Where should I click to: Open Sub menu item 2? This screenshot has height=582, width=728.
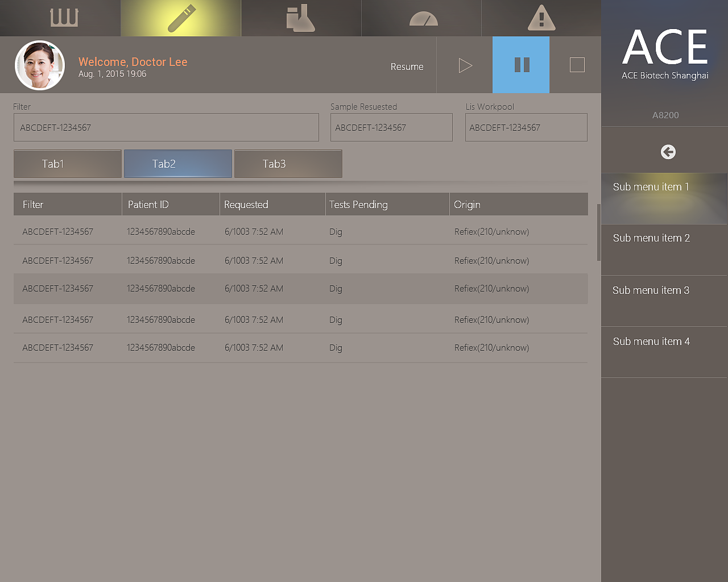pos(664,250)
